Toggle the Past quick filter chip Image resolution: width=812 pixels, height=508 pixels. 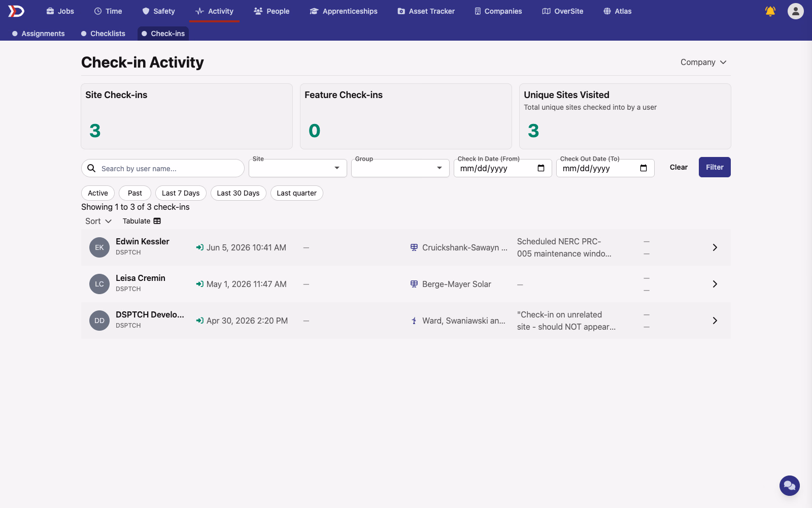click(135, 193)
